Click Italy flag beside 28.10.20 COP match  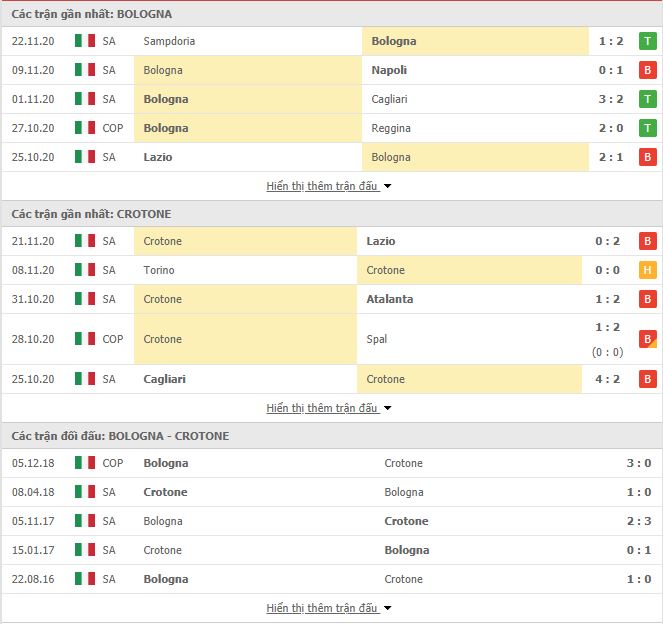click(85, 339)
